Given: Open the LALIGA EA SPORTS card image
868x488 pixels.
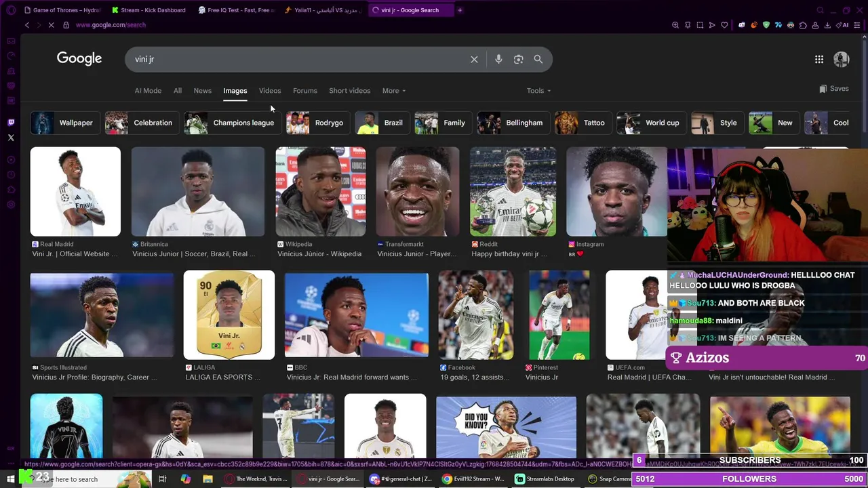Looking at the screenshot, I should [229, 315].
